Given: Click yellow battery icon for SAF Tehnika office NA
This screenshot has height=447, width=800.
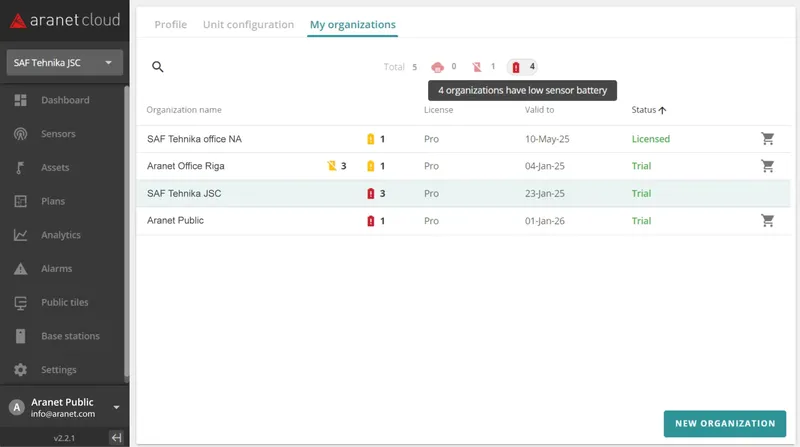Looking at the screenshot, I should [x=371, y=139].
